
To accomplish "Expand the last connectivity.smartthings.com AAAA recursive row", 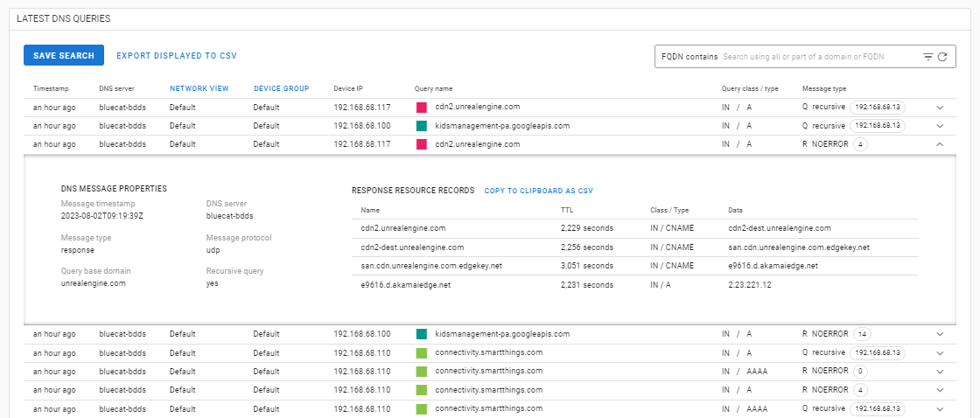I will point(940,409).
